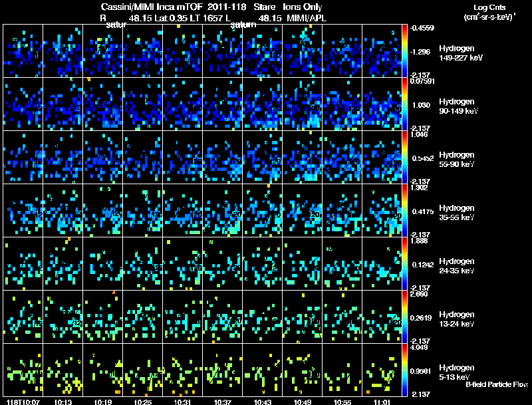Click the color bar beside Hydrogen 90-149 keV
The width and height of the screenshot is (532, 405).
point(404,104)
